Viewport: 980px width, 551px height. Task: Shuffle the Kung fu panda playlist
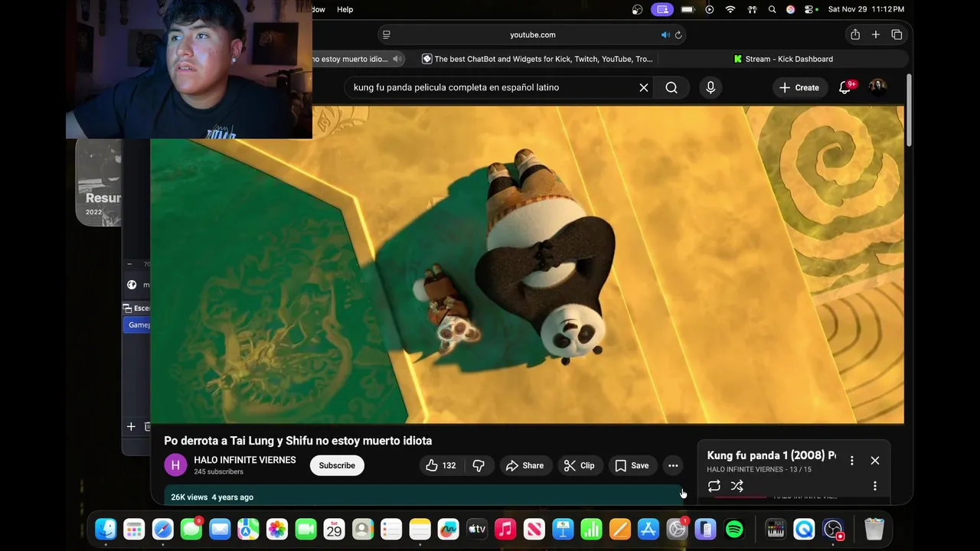coord(737,486)
